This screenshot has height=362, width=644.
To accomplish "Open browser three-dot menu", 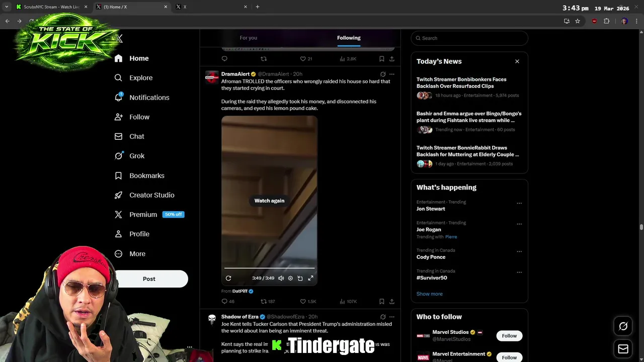I will pos(637,21).
